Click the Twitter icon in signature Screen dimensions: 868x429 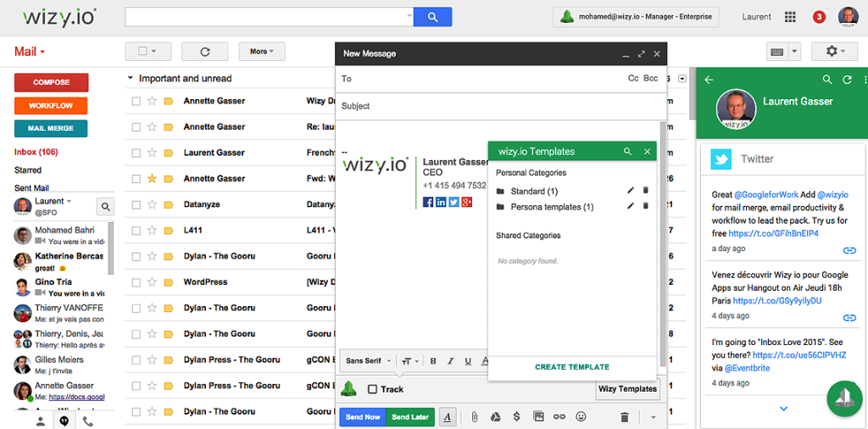point(454,202)
